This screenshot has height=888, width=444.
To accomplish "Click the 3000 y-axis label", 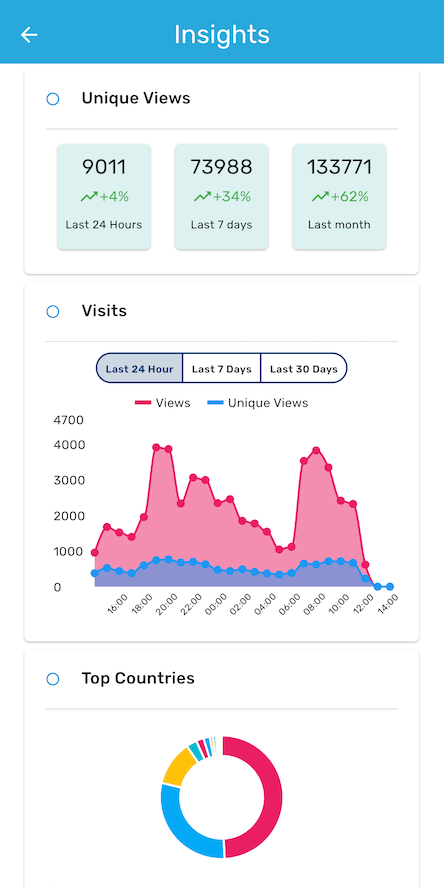I will pos(69,480).
